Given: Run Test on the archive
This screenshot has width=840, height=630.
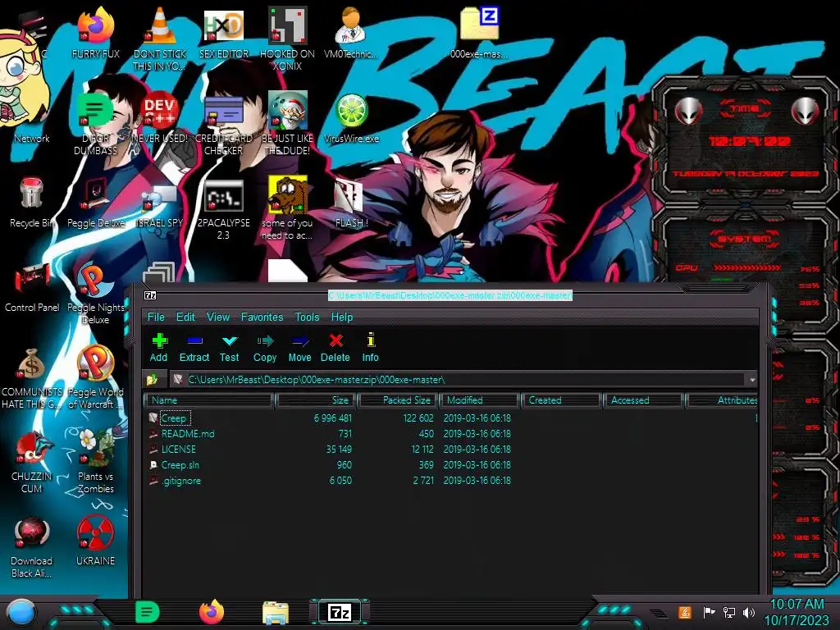Looking at the screenshot, I should tap(230, 348).
